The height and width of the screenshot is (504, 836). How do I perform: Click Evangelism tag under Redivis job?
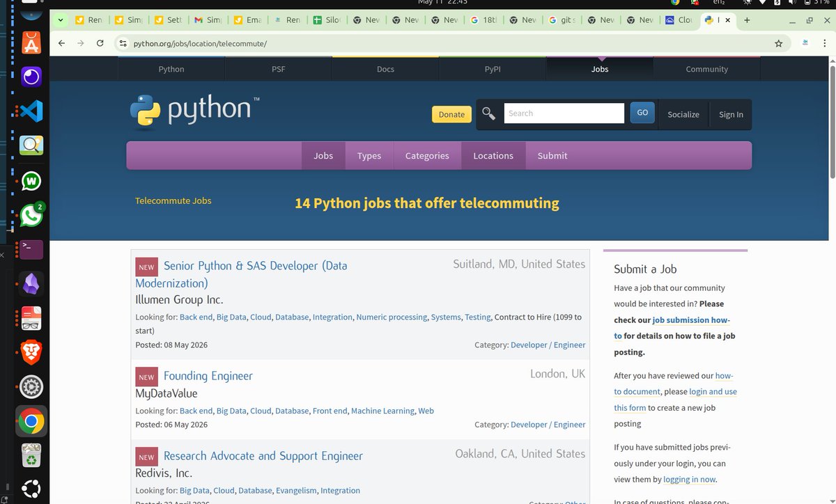click(x=296, y=491)
